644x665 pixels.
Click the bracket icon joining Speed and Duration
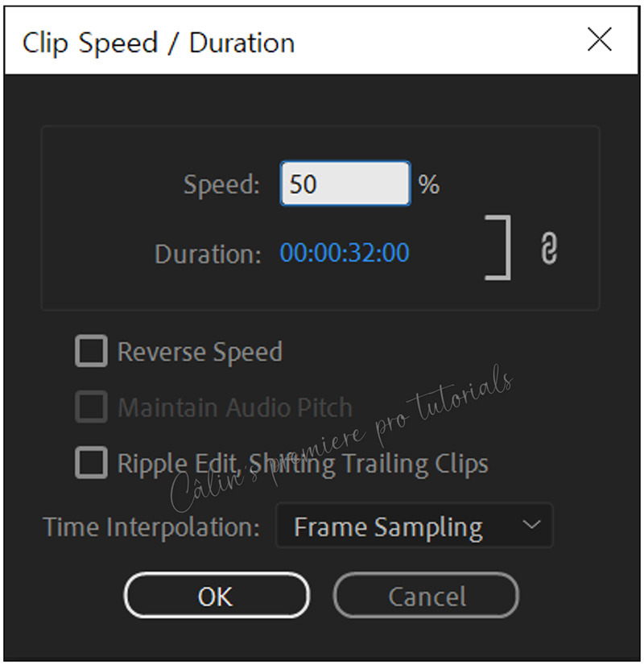pos(497,248)
